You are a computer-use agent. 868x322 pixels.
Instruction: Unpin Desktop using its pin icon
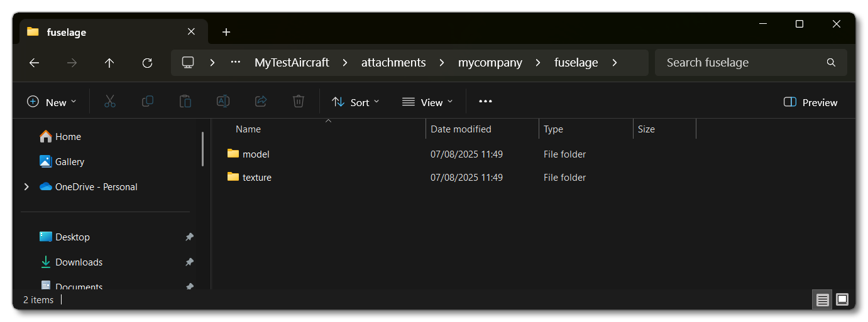189,237
